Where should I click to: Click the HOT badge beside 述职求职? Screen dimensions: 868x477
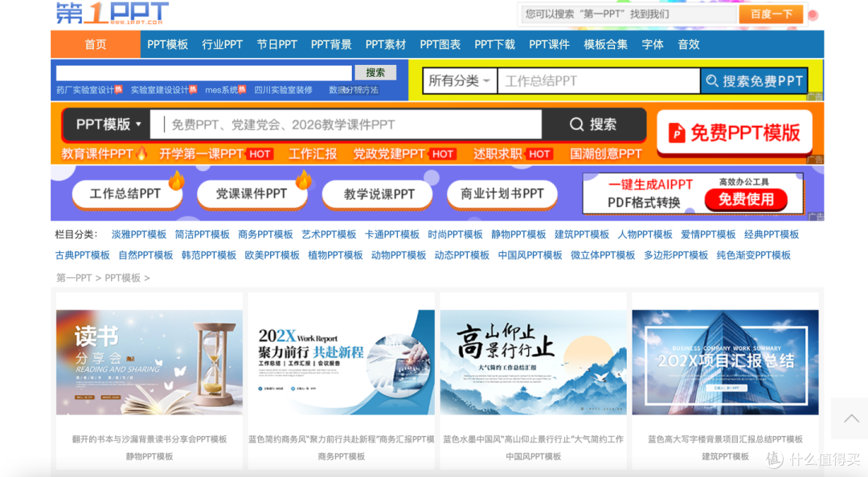point(539,154)
